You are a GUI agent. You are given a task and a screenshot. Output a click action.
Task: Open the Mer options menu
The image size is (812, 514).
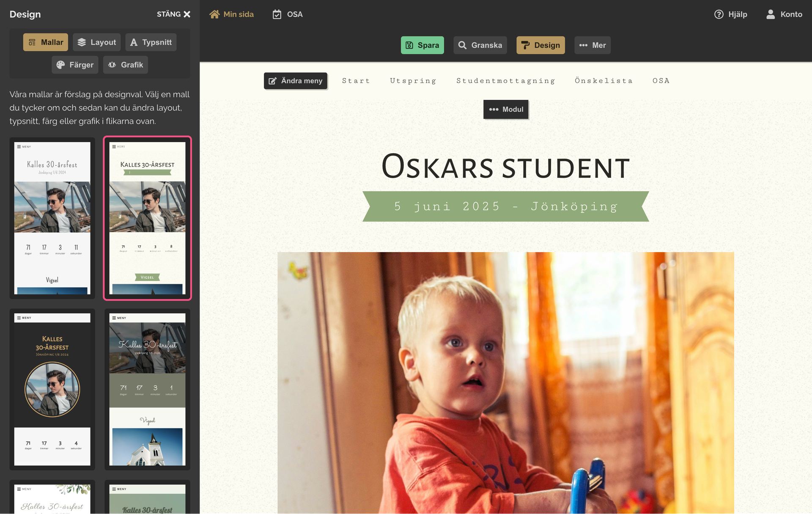point(592,45)
